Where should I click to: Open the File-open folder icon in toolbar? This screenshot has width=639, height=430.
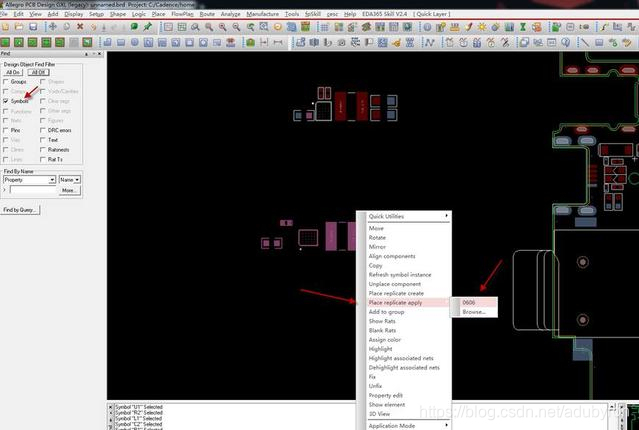click(19, 27)
